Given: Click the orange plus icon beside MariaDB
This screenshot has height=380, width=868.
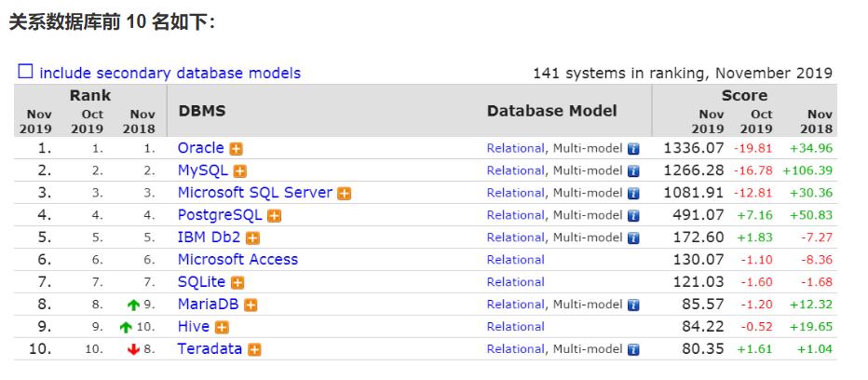Looking at the screenshot, I should [x=251, y=305].
